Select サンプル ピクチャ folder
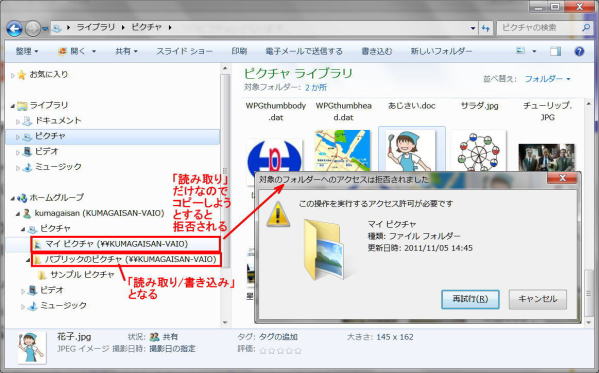 pos(82,274)
